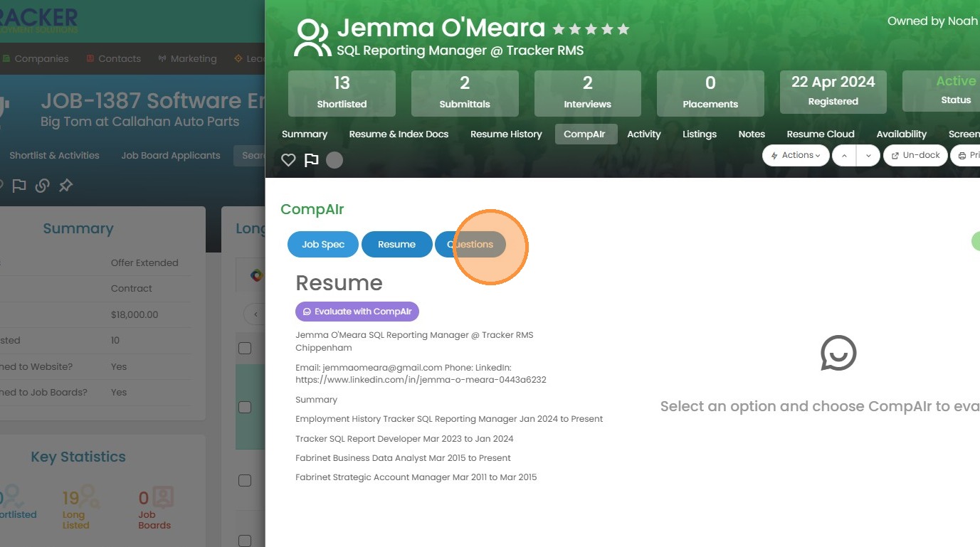The image size is (980, 547).
Task: Click the Un-dock button
Action: [x=916, y=155]
